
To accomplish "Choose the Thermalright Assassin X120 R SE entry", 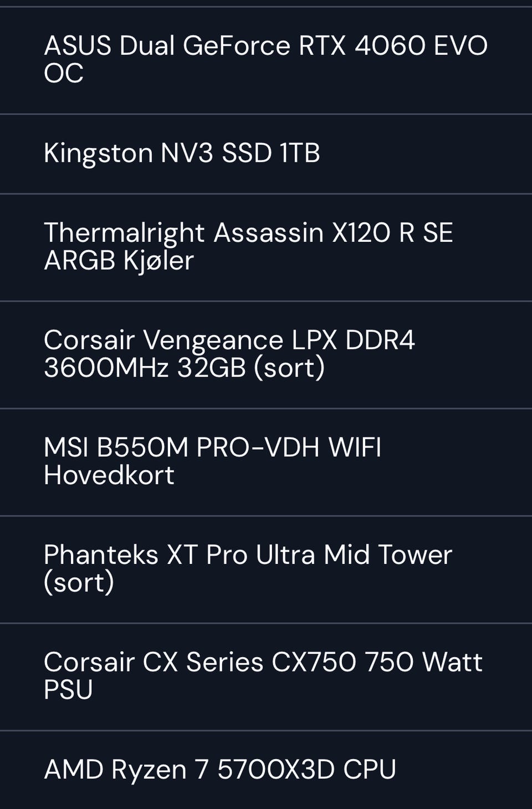I will coord(266,247).
